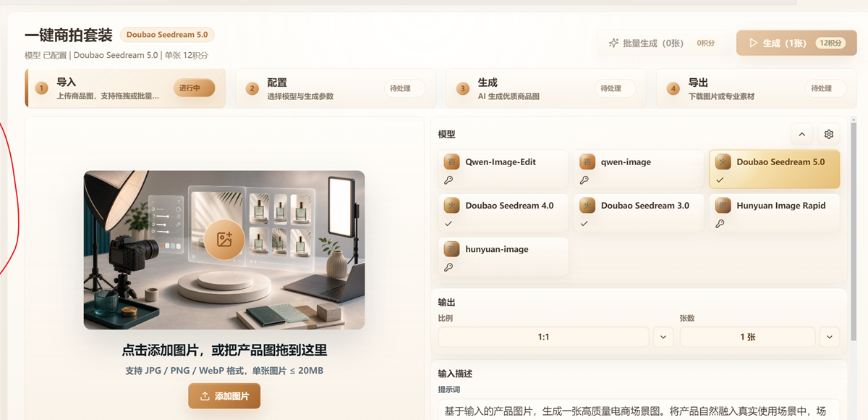Select the Doubao Seedream 4.0 model name

pos(509,206)
